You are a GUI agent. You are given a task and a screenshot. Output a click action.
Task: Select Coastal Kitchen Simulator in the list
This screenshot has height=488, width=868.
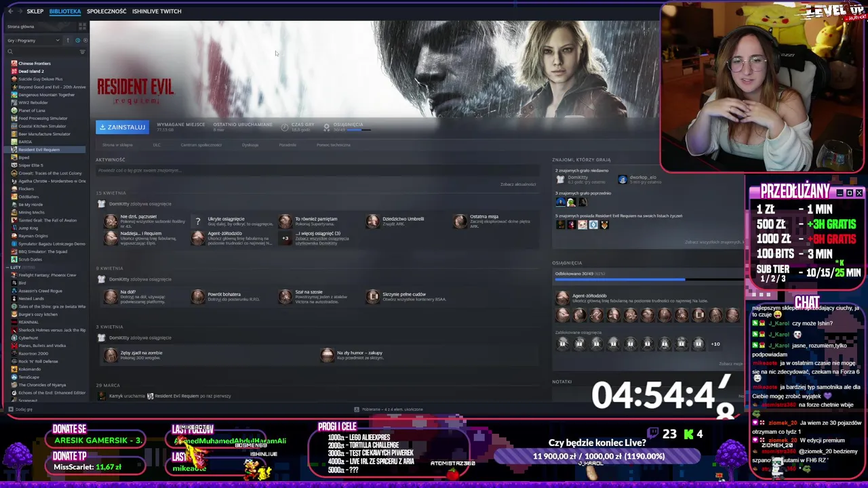[42, 126]
